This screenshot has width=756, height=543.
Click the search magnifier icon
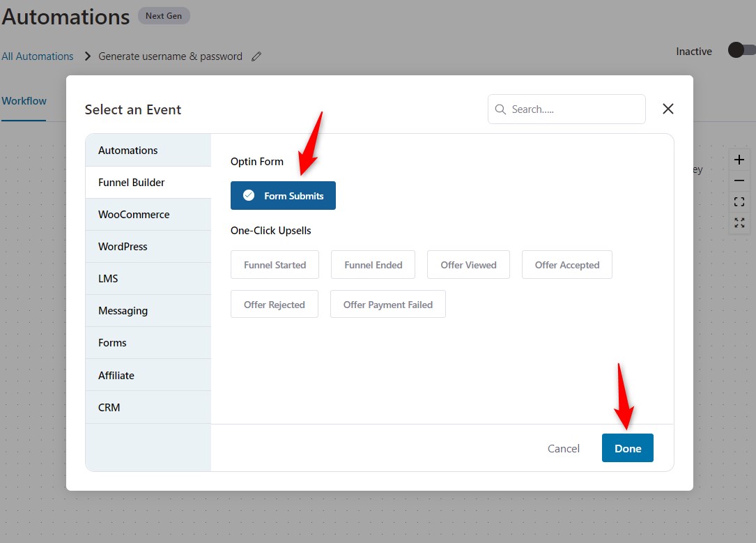click(x=500, y=109)
